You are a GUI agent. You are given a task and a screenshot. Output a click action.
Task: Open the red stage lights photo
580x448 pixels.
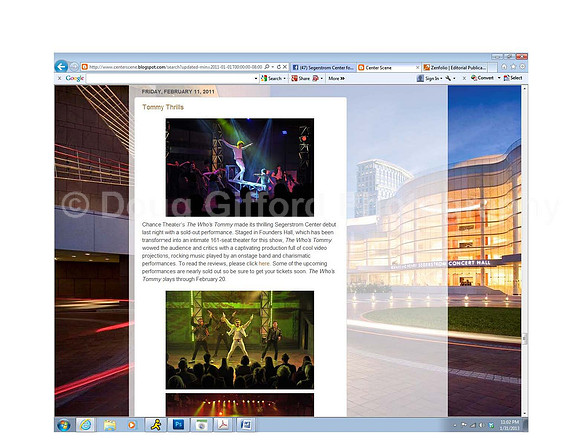coord(240,405)
